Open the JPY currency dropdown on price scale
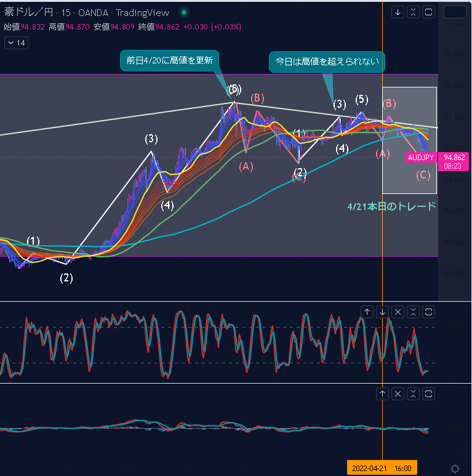The width and height of the screenshot is (472, 476). click(455, 12)
